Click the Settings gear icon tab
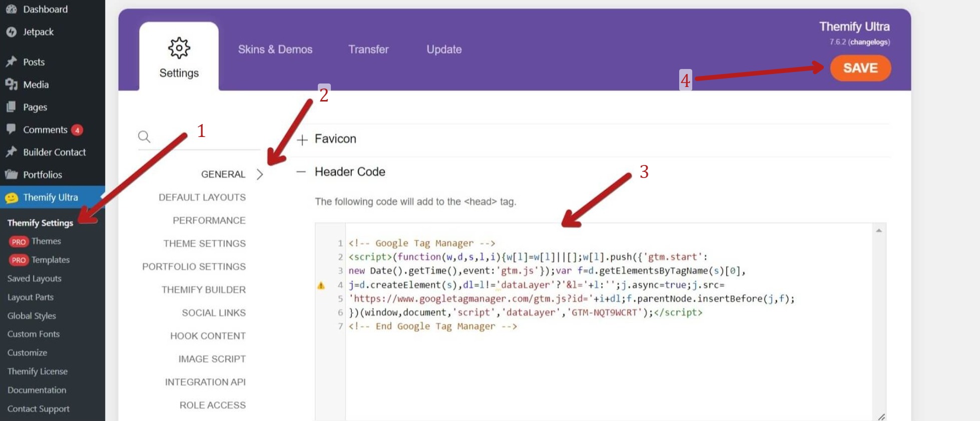 click(179, 48)
